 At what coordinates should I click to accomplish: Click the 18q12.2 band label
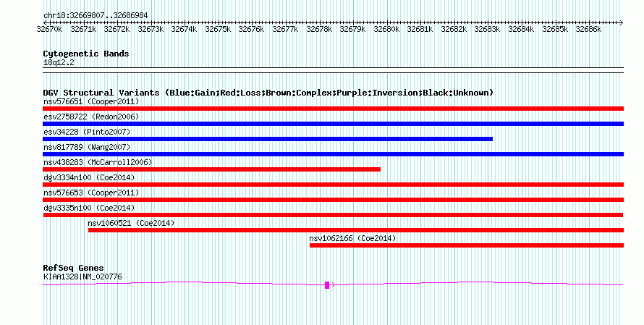pyautogui.click(x=59, y=62)
